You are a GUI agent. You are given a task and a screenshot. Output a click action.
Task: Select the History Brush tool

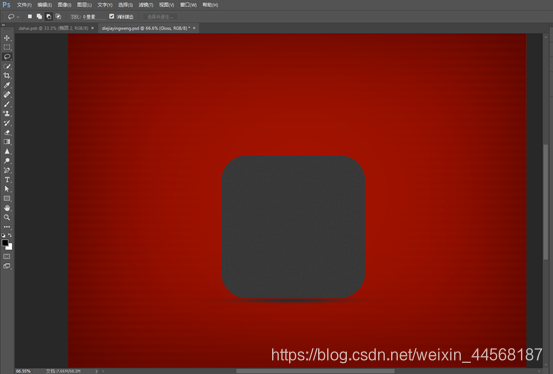click(x=7, y=123)
